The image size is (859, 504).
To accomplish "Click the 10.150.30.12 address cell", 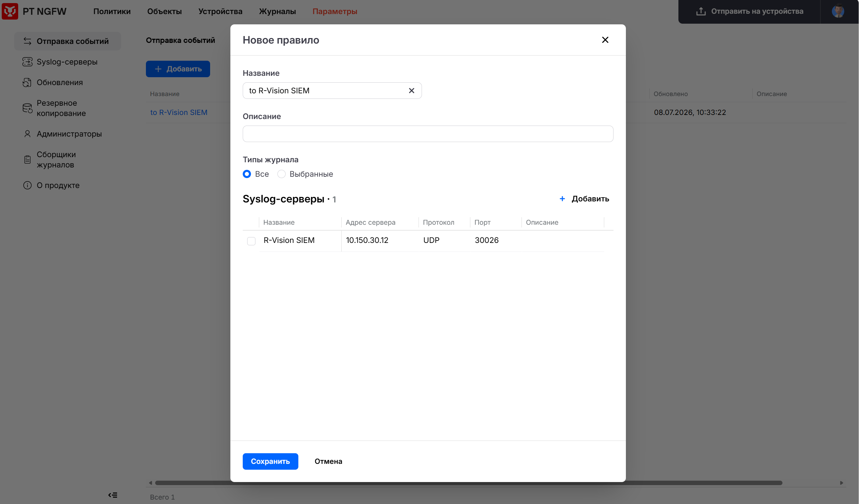I will point(367,240).
